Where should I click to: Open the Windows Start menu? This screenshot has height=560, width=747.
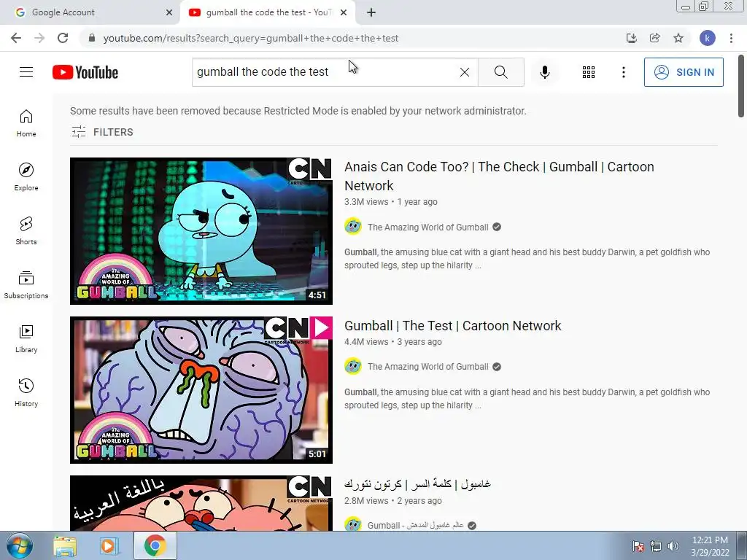tap(19, 545)
